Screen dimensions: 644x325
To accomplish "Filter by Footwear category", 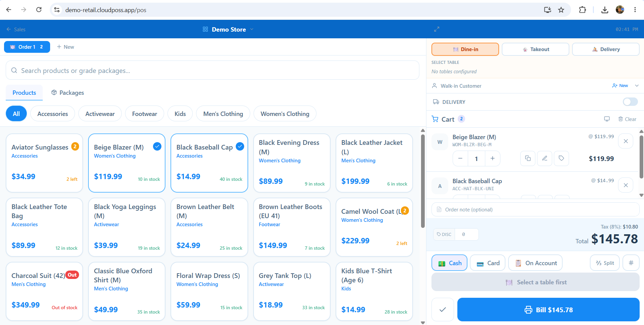I will click(x=145, y=114).
